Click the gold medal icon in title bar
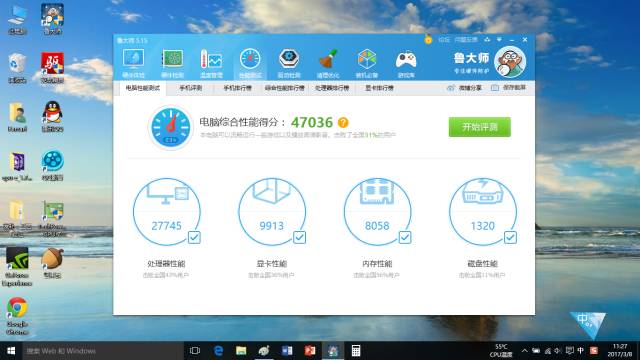Viewport: 640px width, 360px height. point(428,40)
